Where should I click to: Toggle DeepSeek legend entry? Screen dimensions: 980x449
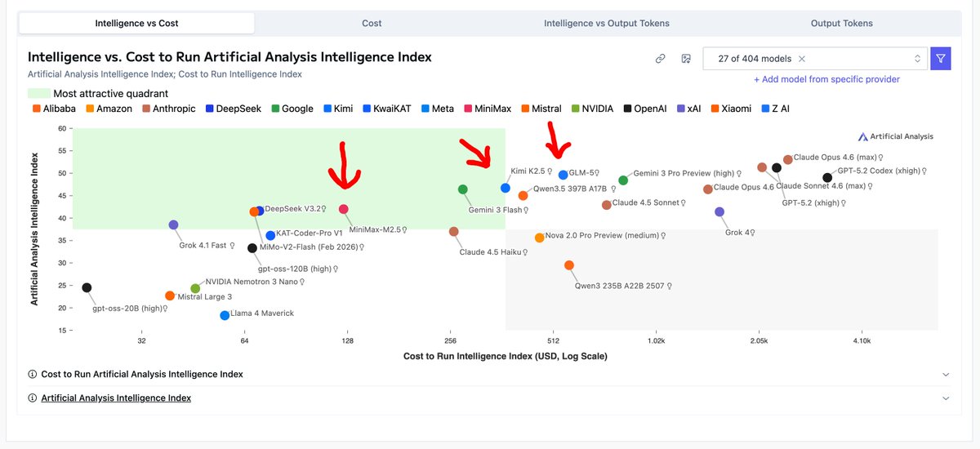click(x=234, y=108)
